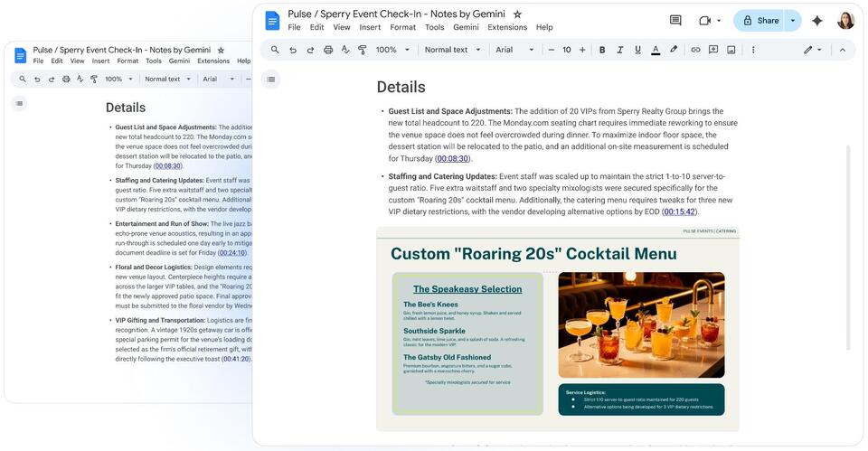Click the Share button
The image size is (868, 451).
pos(761,21)
